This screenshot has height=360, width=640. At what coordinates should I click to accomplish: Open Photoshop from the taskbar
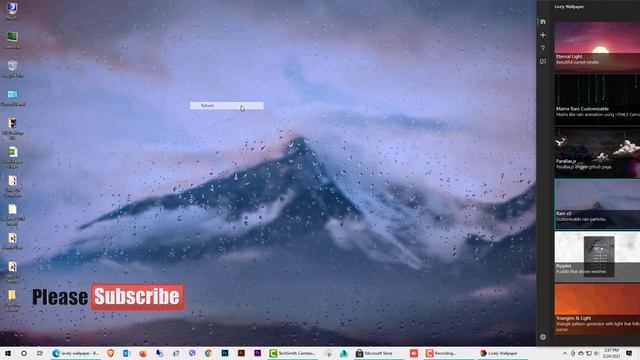225,353
